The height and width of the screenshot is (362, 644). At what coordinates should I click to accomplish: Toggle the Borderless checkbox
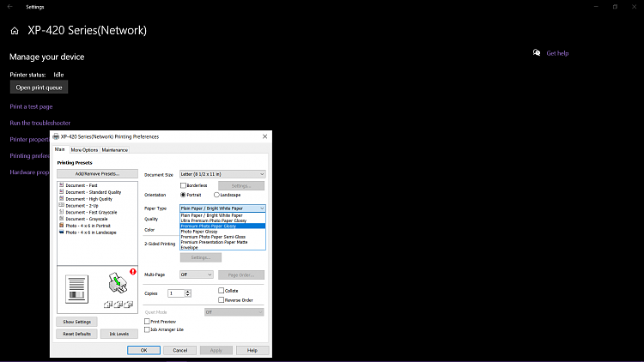pos(183,185)
